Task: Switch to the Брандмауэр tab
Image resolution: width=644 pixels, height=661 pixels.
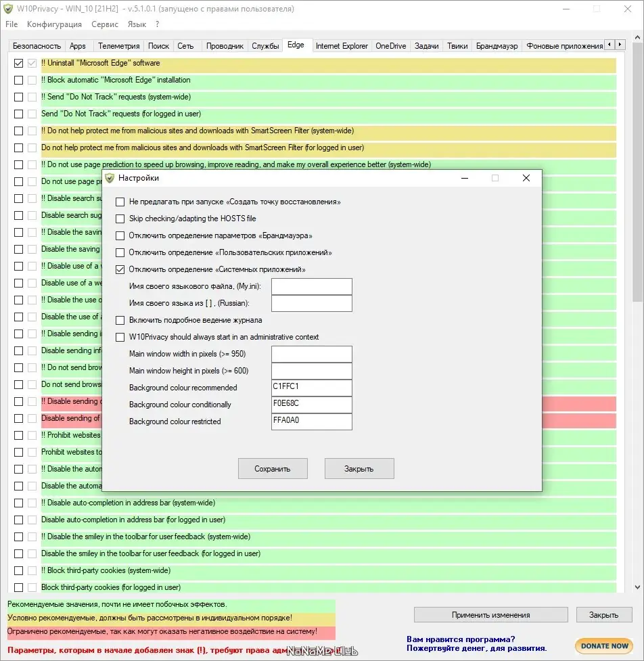Action: 497,46
